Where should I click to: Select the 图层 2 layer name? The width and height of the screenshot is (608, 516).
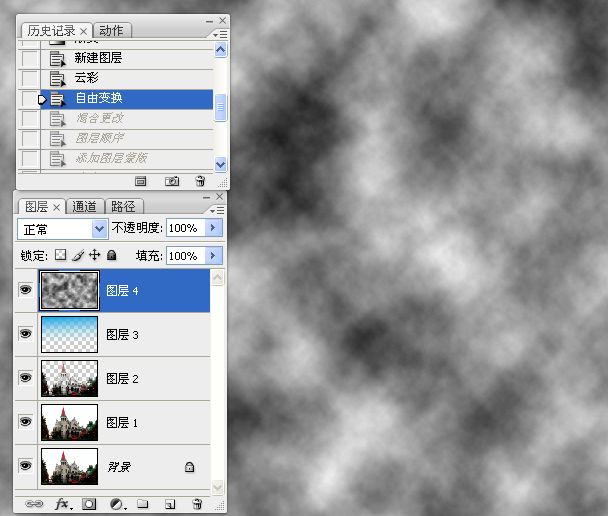[123, 379]
